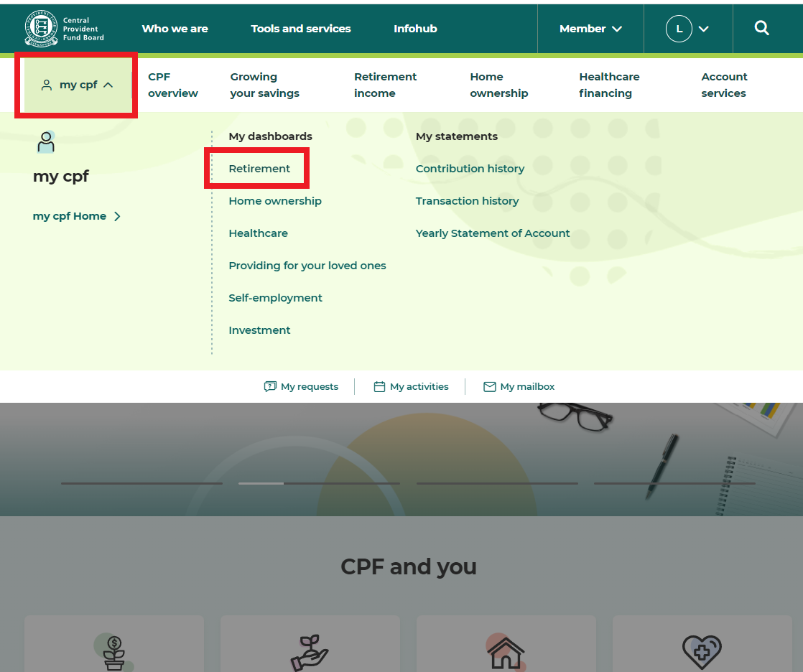Open Tools and services menu

coord(300,29)
